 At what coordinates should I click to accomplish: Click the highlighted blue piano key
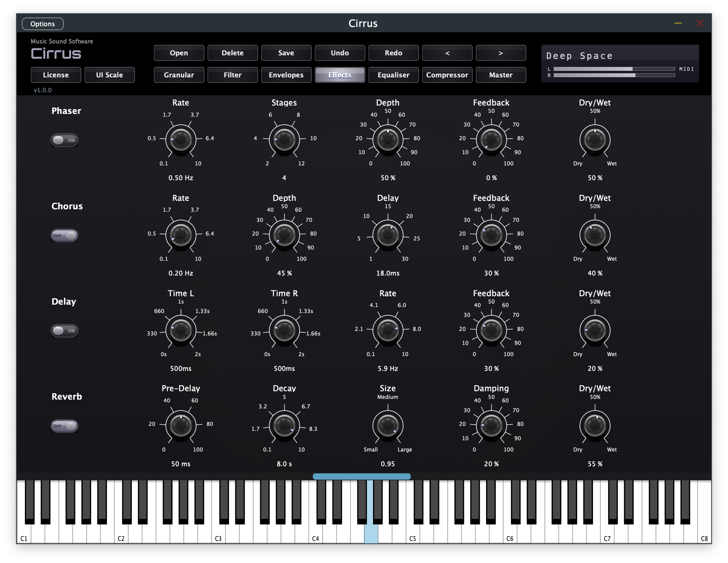[371, 534]
